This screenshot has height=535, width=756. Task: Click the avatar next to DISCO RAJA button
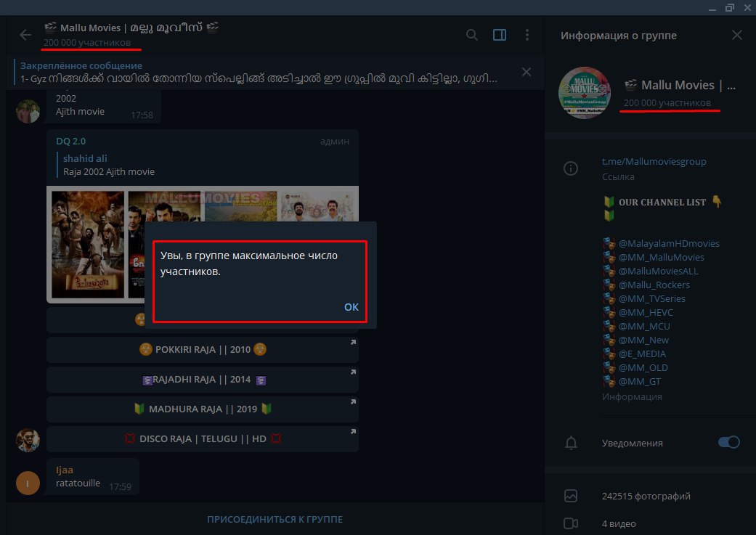click(28, 440)
